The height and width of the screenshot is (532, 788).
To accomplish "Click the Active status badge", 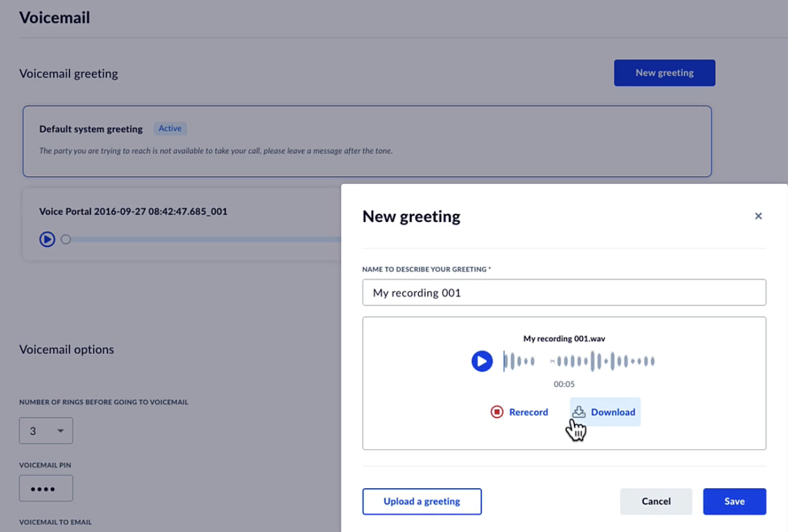I will 170,129.
